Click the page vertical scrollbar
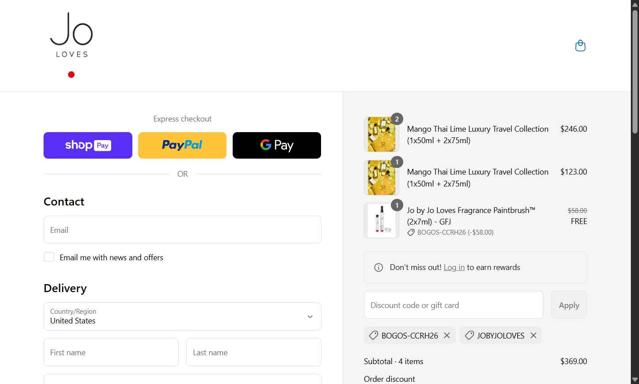This screenshot has width=639, height=384. (635, 71)
